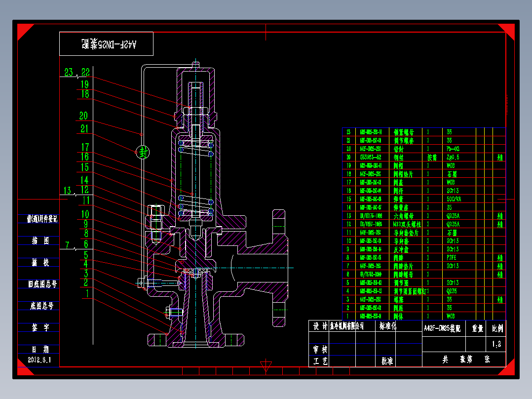Click the mirrored 'A42F-DN25' title box text

click(109, 44)
